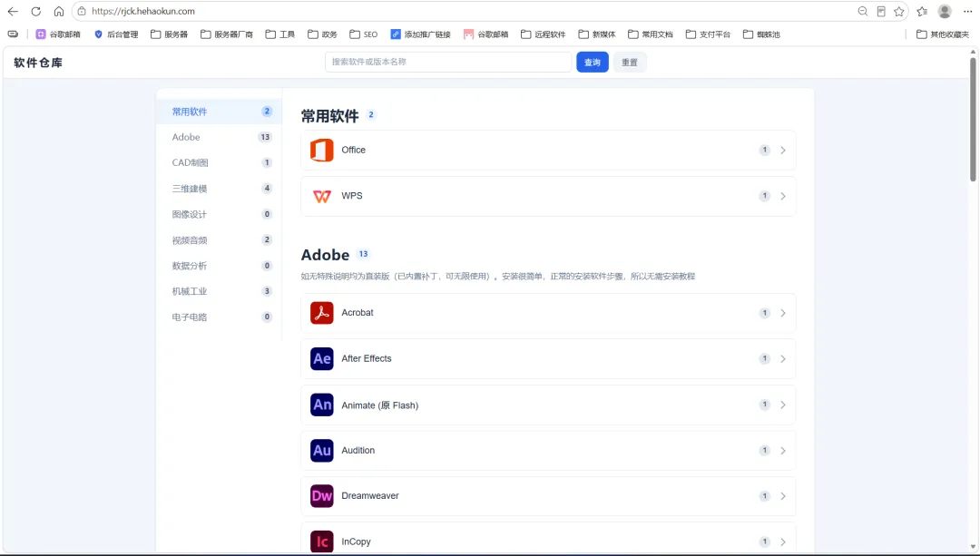Click the Animate (原 Flash) row label
Viewport: 980px width, 556px height.
380,405
